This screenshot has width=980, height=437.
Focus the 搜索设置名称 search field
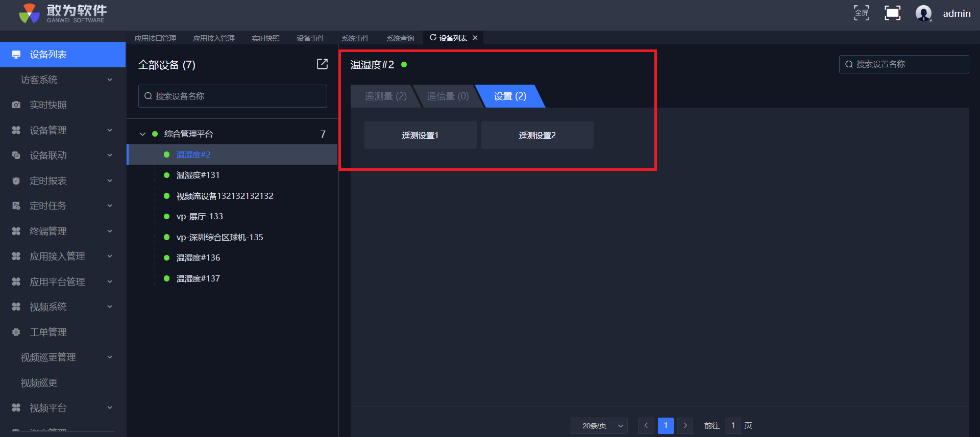pos(904,64)
